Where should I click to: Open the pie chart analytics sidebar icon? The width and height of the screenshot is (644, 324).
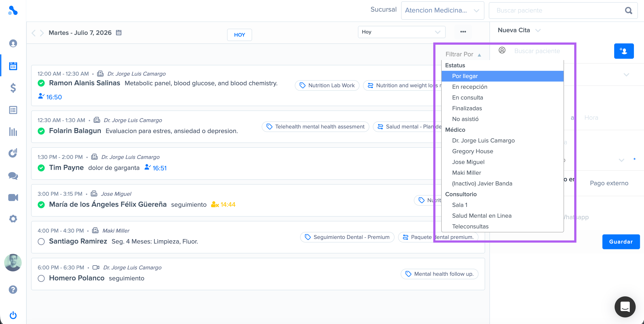tap(13, 153)
